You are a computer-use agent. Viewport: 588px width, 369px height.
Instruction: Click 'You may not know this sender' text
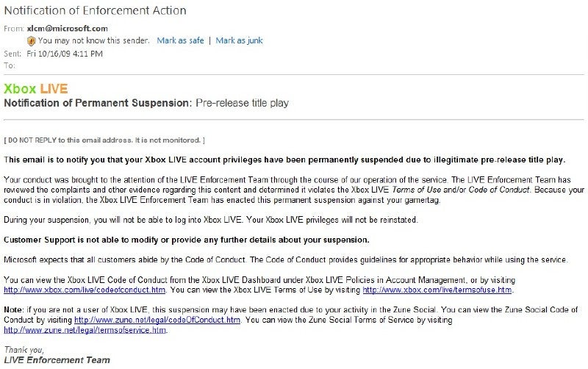tap(93, 40)
